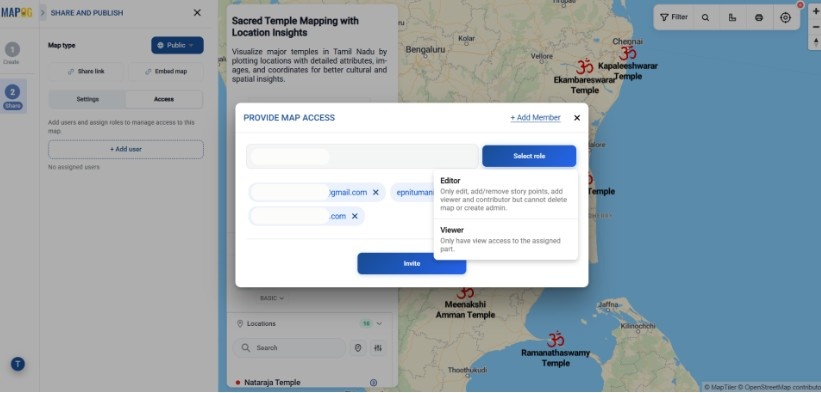Zoom in the map with plus
821x393 pixels.
tap(815, 12)
